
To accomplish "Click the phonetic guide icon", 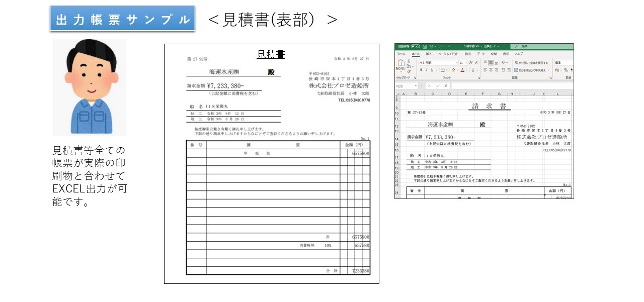I will coord(473,70).
